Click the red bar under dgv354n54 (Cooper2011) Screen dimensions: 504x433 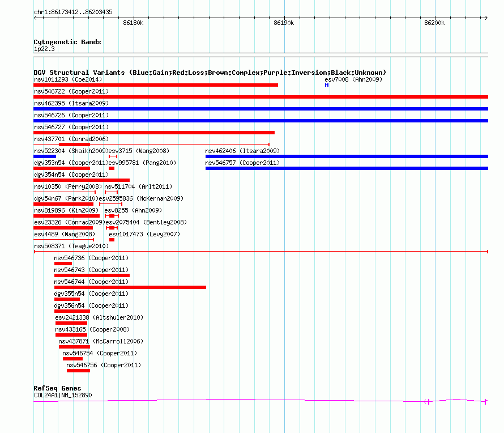(82, 180)
